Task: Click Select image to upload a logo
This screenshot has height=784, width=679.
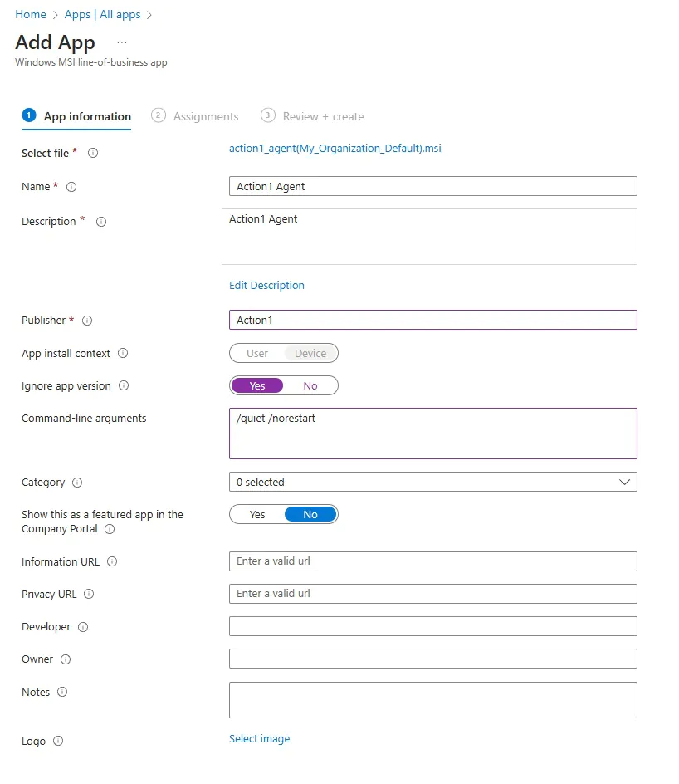Action: (259, 738)
